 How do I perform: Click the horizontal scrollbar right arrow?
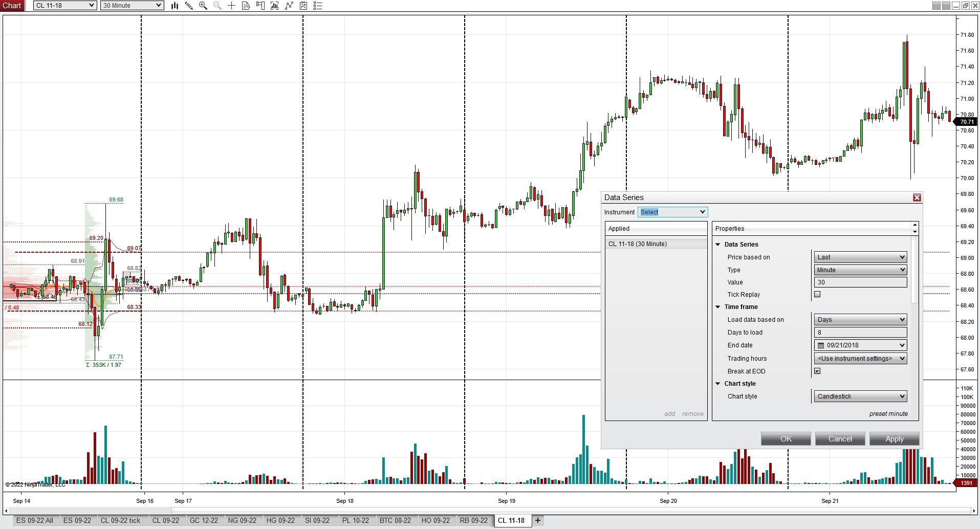point(974,510)
